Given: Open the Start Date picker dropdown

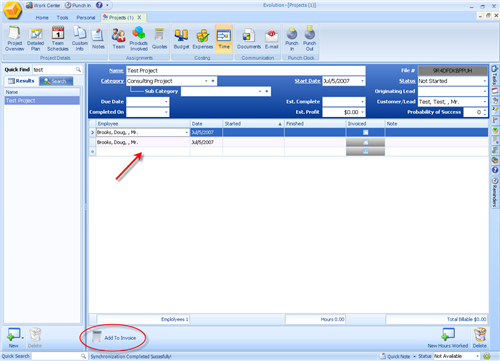Looking at the screenshot, I should tap(362, 81).
